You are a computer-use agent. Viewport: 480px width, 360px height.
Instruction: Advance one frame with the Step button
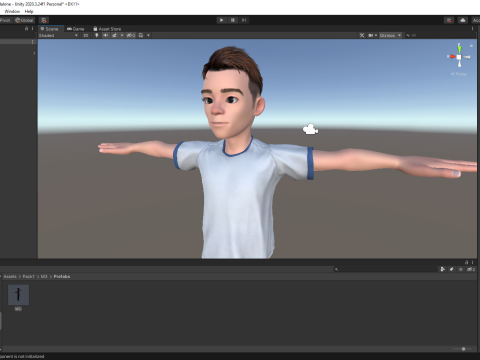244,20
